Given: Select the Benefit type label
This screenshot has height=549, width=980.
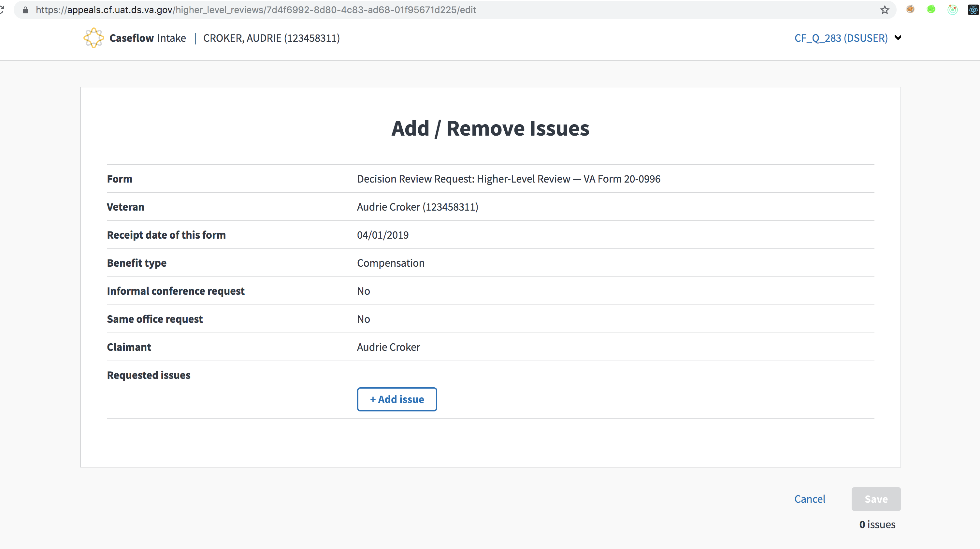Looking at the screenshot, I should tap(137, 263).
